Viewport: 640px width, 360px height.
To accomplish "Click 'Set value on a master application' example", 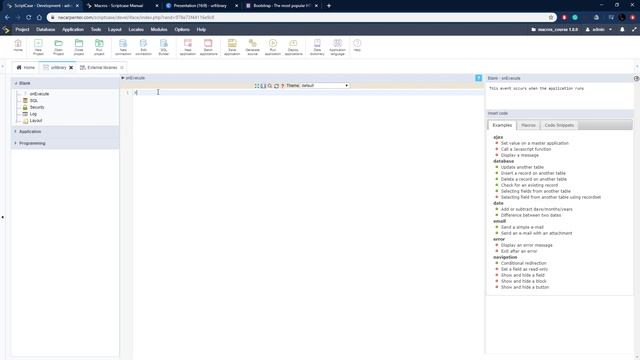I will 535,143.
